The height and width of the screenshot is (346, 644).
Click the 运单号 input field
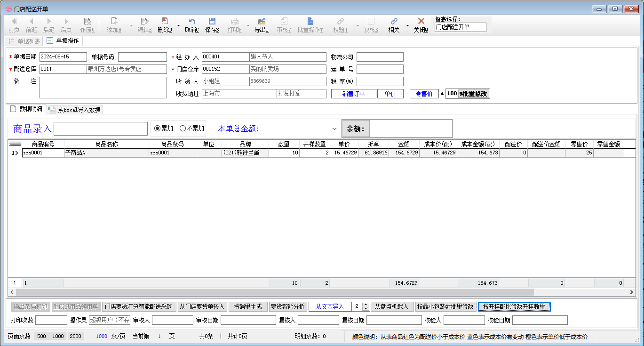pyautogui.click(x=380, y=69)
